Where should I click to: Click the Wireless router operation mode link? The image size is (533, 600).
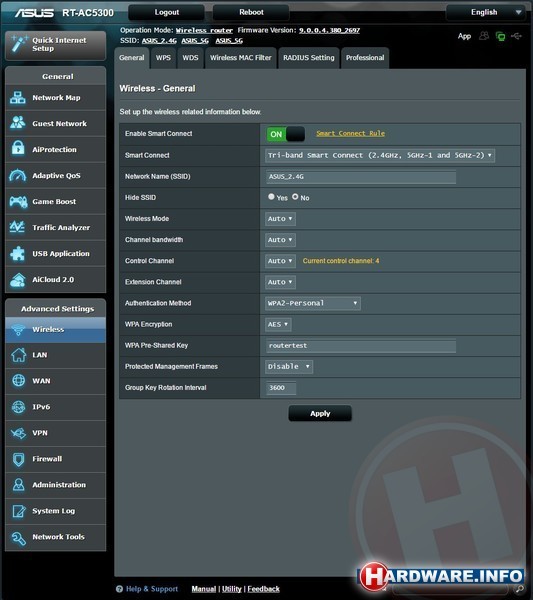[x=204, y=30]
